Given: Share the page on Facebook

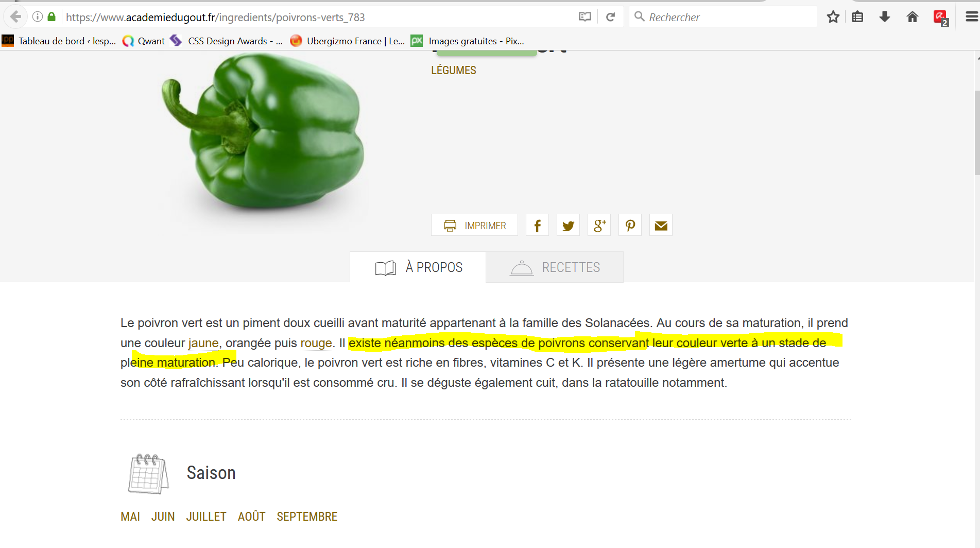Looking at the screenshot, I should coord(537,225).
